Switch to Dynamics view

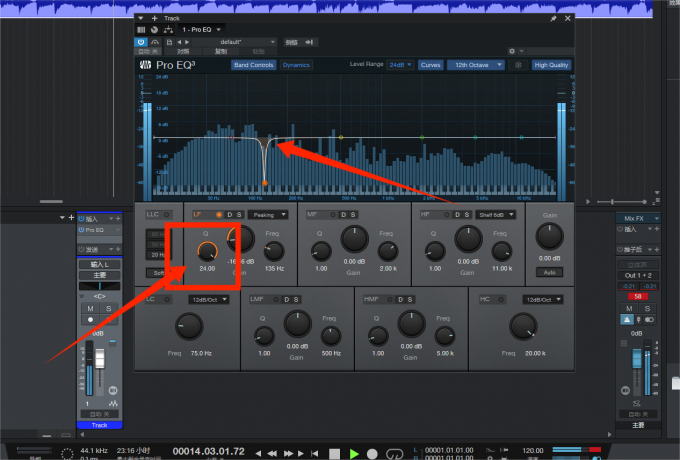[x=296, y=65]
